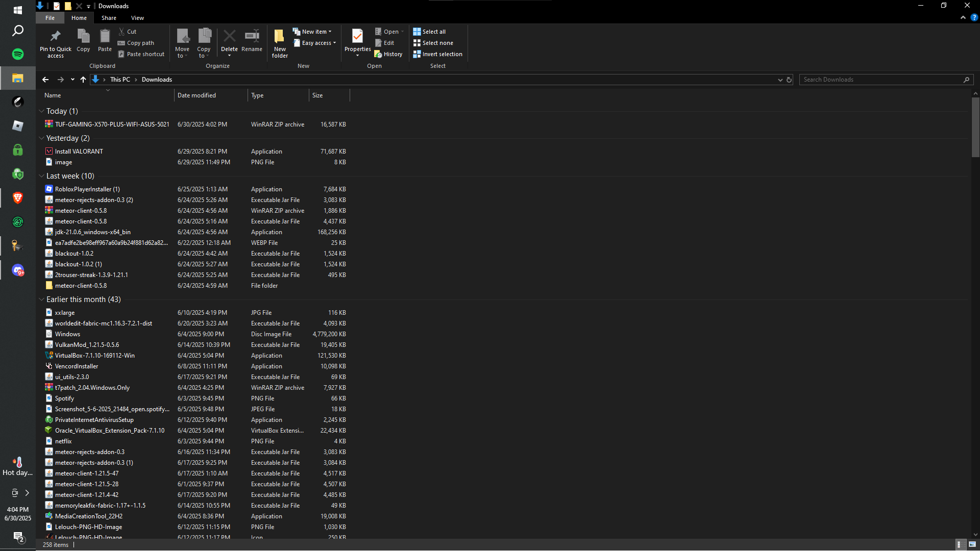Switch to the View ribbon tab
The image size is (980, 551).
click(x=137, y=18)
